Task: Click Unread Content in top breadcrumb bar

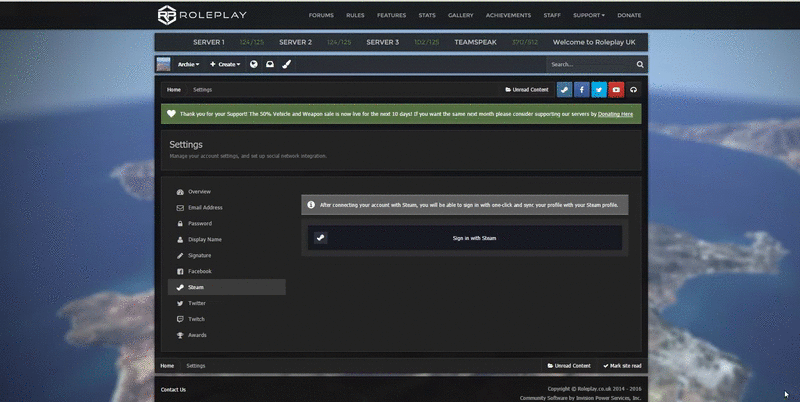Action: tap(527, 90)
